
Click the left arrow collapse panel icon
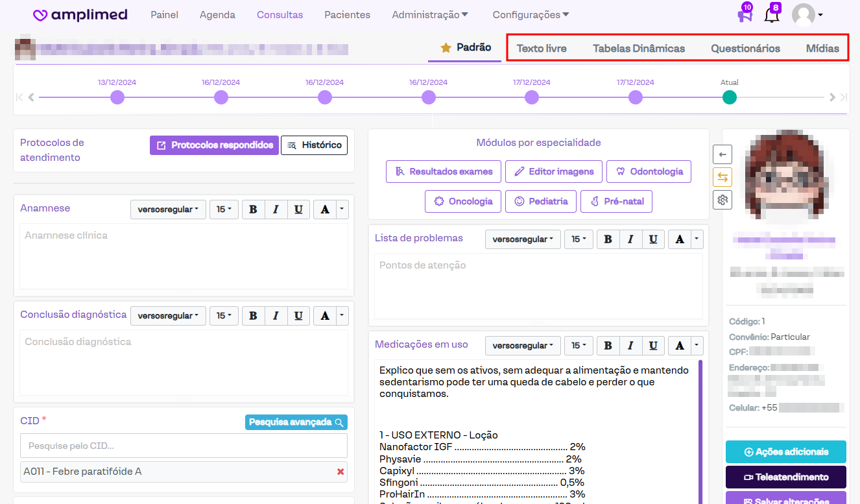[723, 154]
